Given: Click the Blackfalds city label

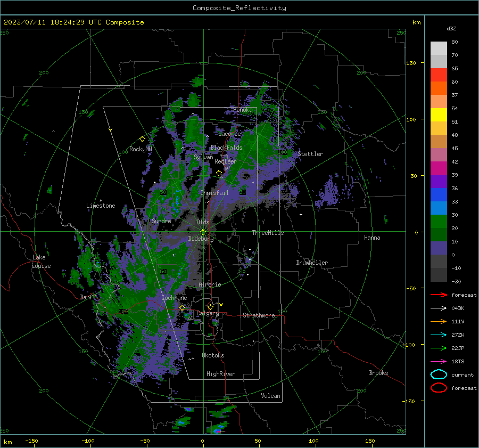Looking at the screenshot, I should point(226,148).
